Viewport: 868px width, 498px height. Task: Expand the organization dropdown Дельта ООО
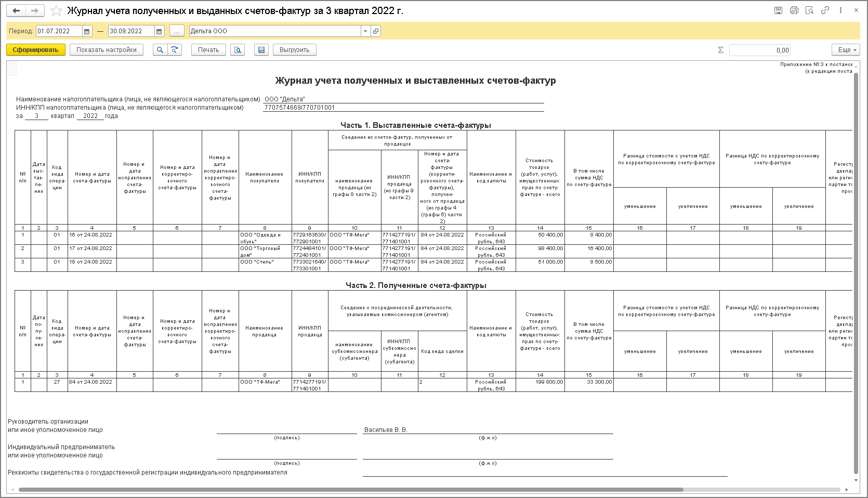click(365, 31)
